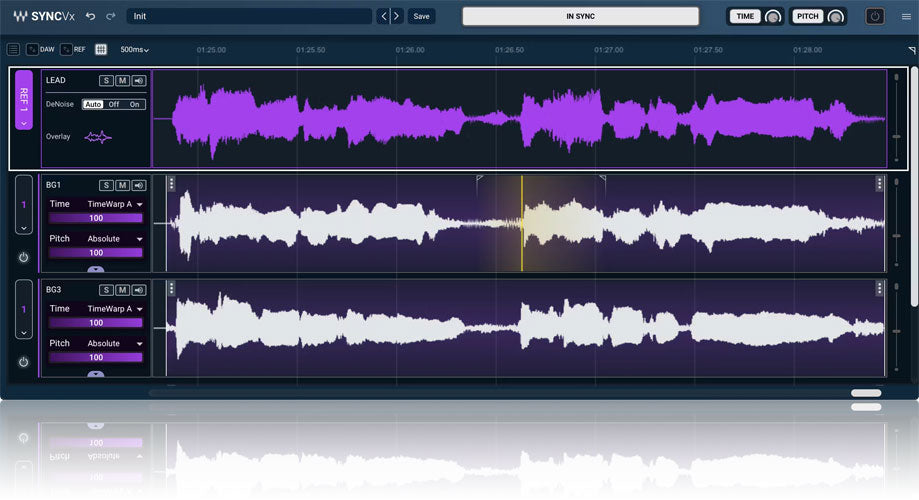This screenshot has height=500, width=919.
Task: Click horizontal zoom scrollbar handle
Action: point(866,393)
